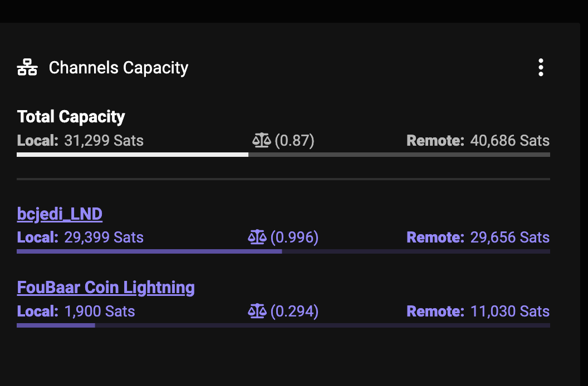Open the bcjedi_LND channel link
This screenshot has width=588, height=386.
[60, 214]
